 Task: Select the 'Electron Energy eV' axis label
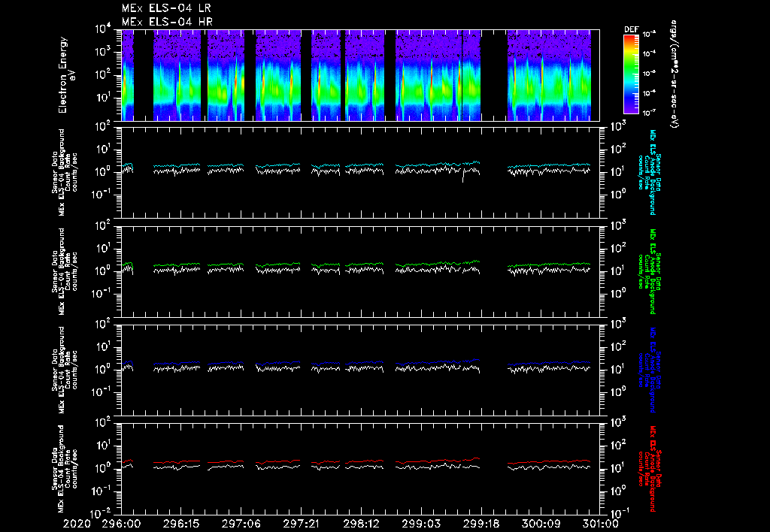pos(66,74)
